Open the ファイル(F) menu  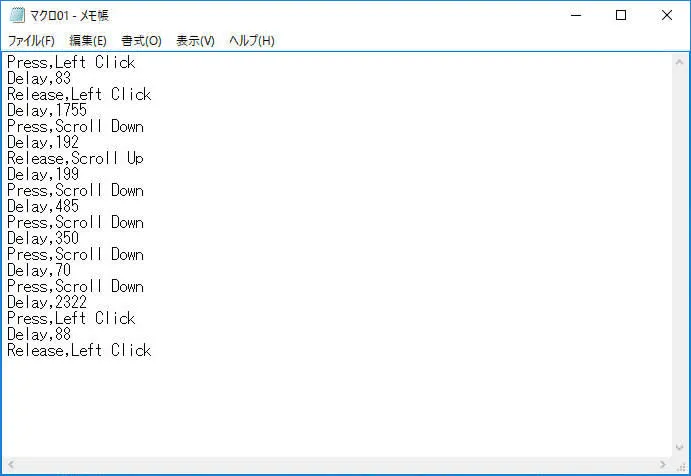[31, 41]
